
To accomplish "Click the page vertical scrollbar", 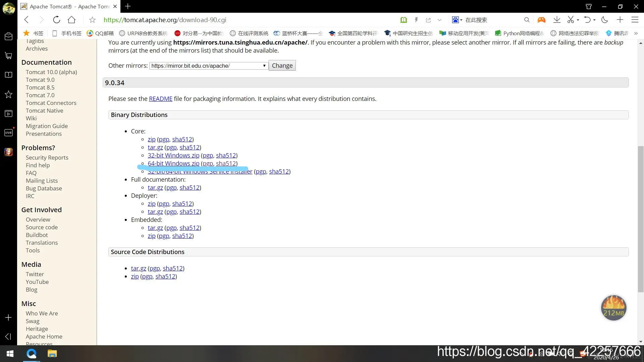I will (x=641, y=218).
